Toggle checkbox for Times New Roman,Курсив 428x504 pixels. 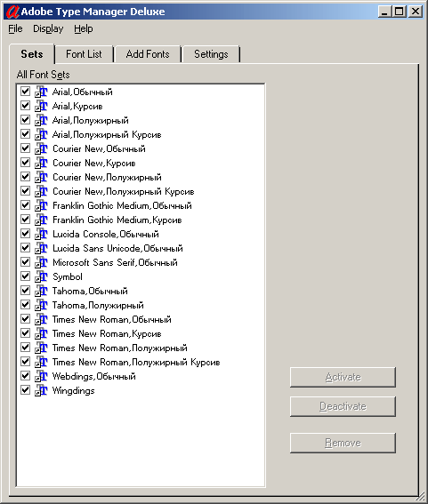point(25,333)
